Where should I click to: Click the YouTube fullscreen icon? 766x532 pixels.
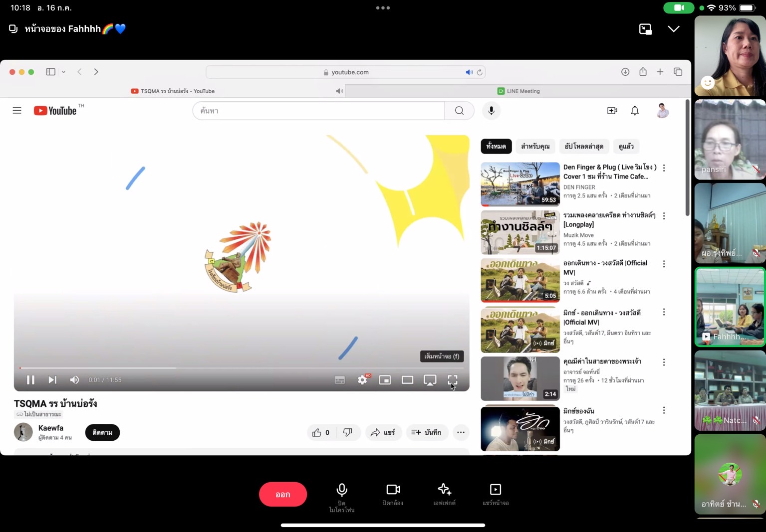(x=452, y=380)
